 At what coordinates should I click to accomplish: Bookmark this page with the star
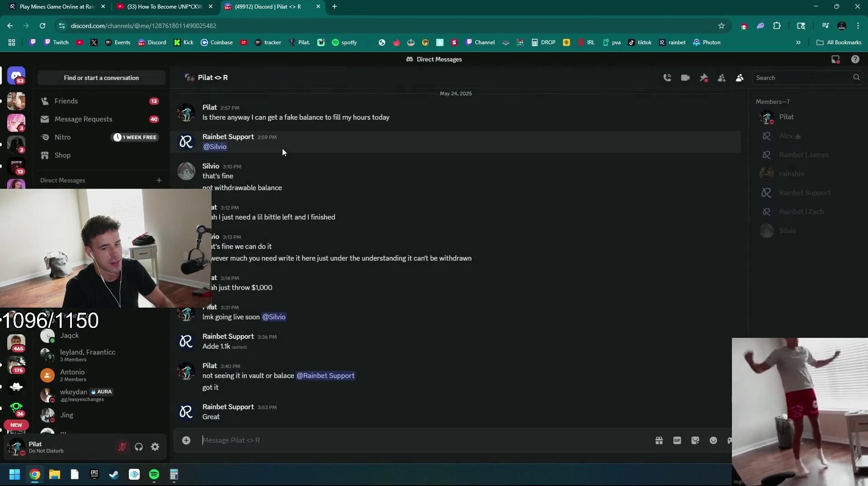[722, 26]
